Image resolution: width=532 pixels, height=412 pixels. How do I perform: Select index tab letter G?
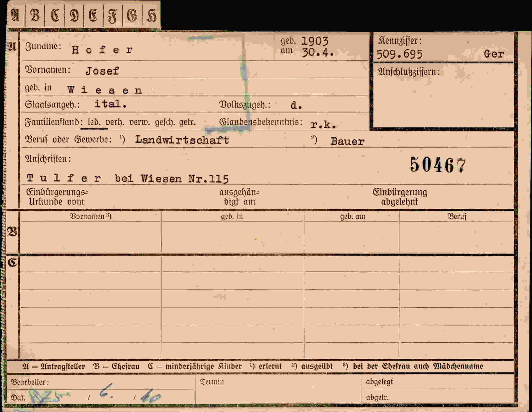[132, 15]
